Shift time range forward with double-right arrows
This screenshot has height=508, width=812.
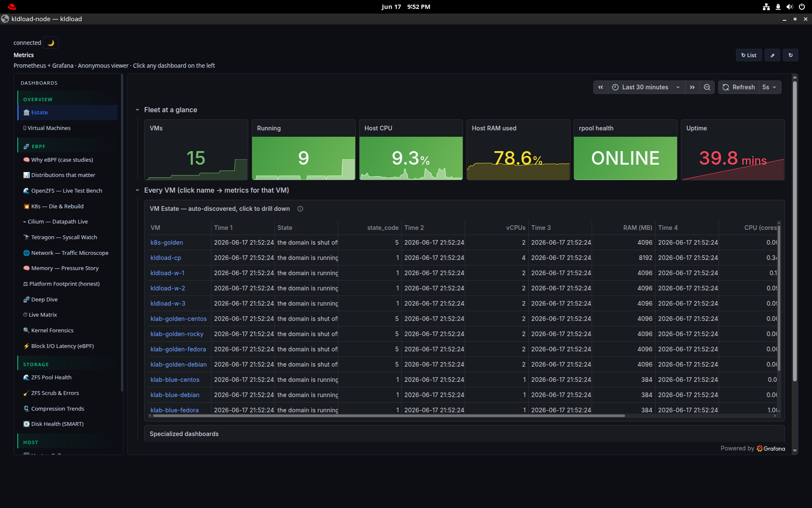pos(692,87)
